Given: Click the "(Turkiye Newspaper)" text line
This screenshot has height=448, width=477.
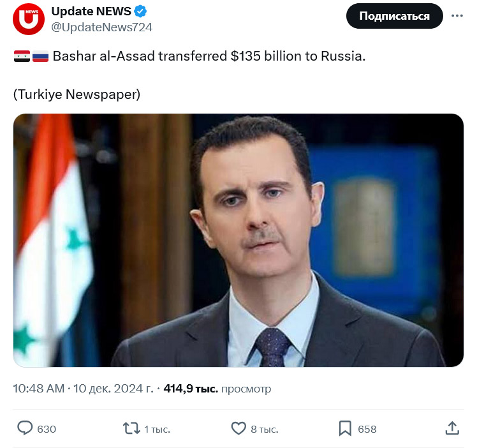Looking at the screenshot, I should [x=77, y=94].
